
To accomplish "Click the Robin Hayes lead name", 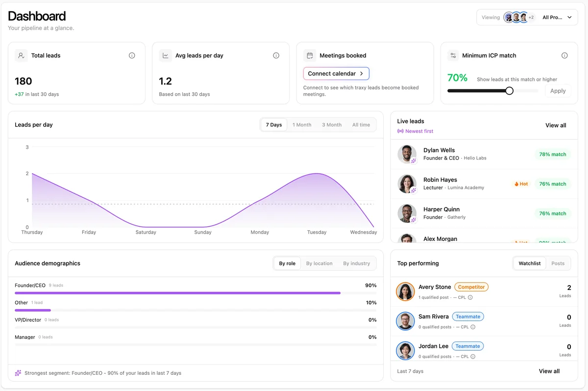I will tap(440, 180).
